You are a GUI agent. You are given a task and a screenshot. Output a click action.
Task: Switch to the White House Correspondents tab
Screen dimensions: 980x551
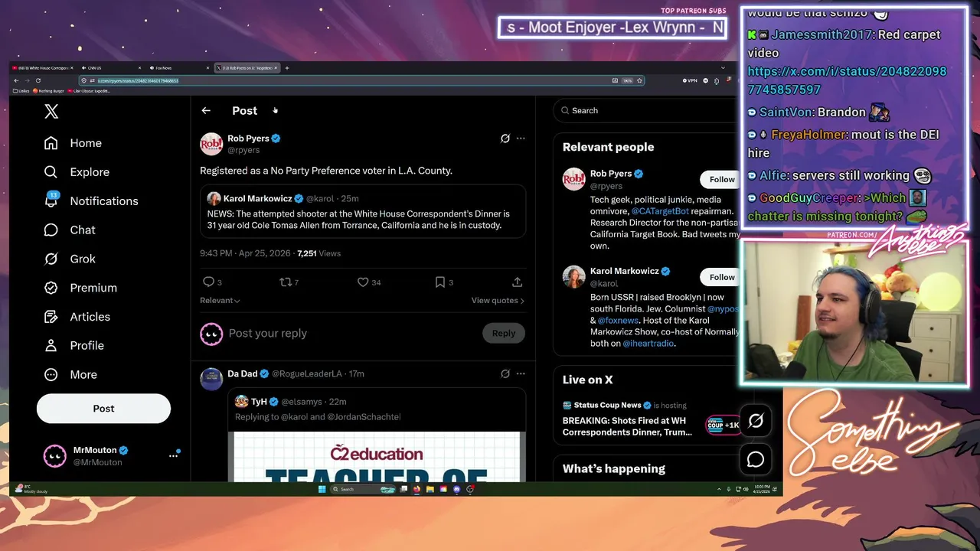pyautogui.click(x=42, y=68)
